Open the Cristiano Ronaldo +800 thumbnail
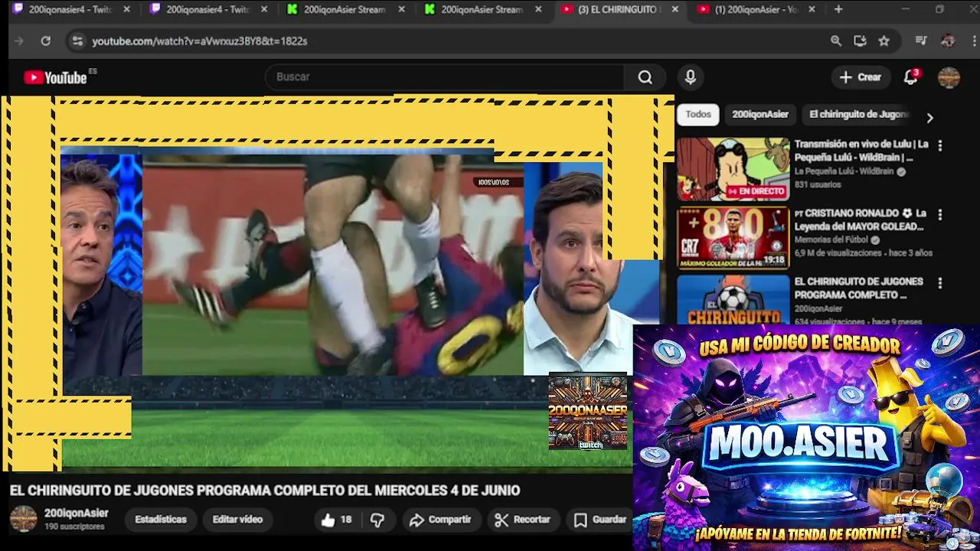Image resolution: width=980 pixels, height=551 pixels. pyautogui.click(x=733, y=238)
